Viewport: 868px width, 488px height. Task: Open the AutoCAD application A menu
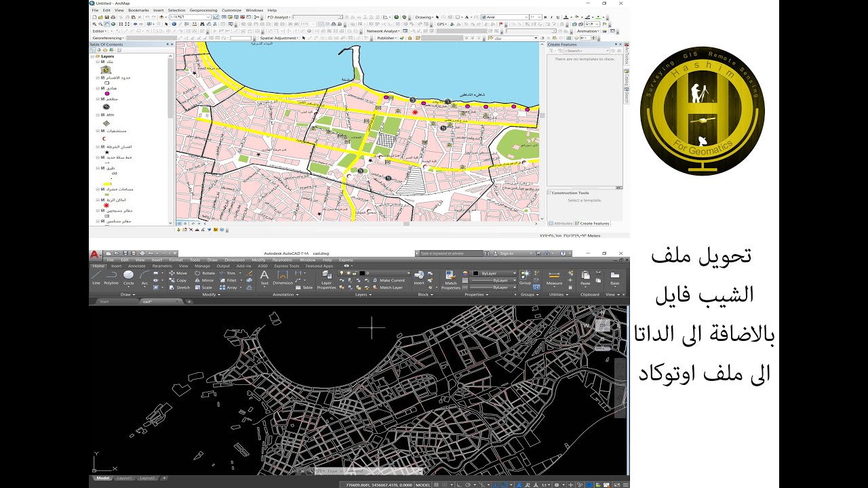coord(96,254)
